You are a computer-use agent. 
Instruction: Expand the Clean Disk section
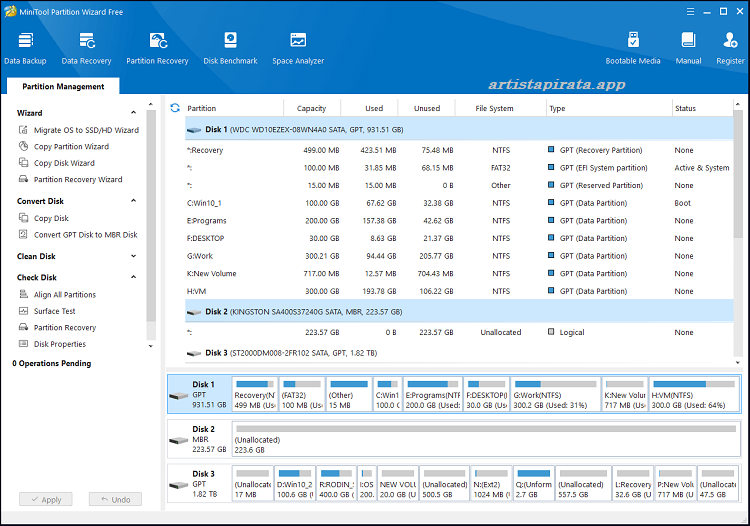point(133,256)
